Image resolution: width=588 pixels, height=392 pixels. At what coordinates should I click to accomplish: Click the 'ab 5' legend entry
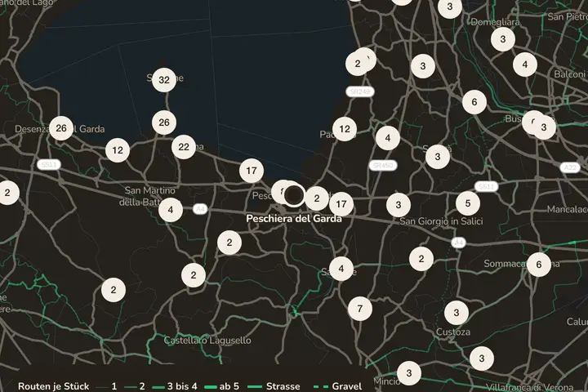(222, 386)
